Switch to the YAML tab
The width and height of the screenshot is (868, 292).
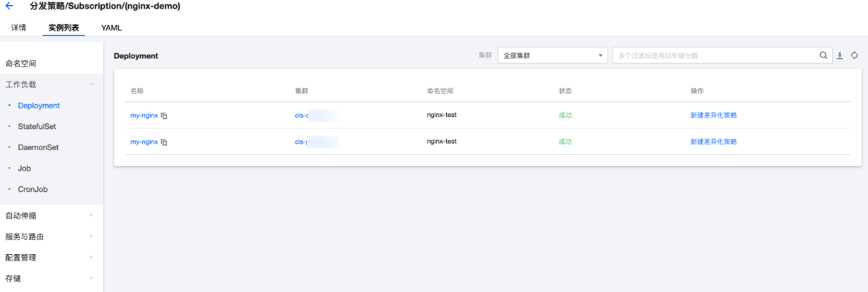pyautogui.click(x=111, y=28)
